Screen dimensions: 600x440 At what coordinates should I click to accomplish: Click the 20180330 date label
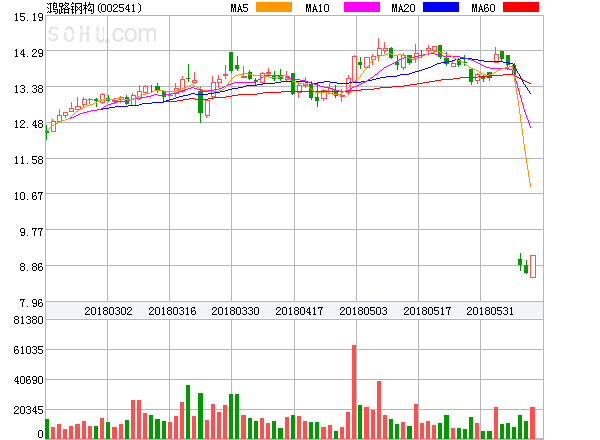click(x=235, y=311)
